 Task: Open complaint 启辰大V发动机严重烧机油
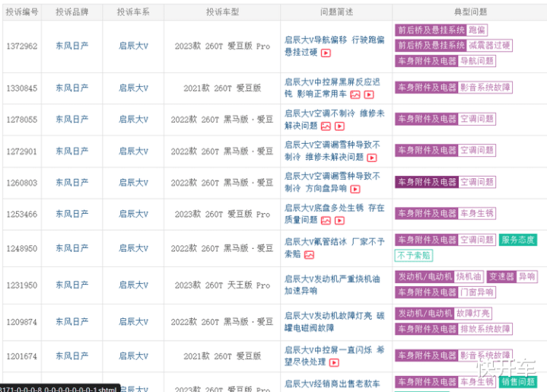coord(332,285)
